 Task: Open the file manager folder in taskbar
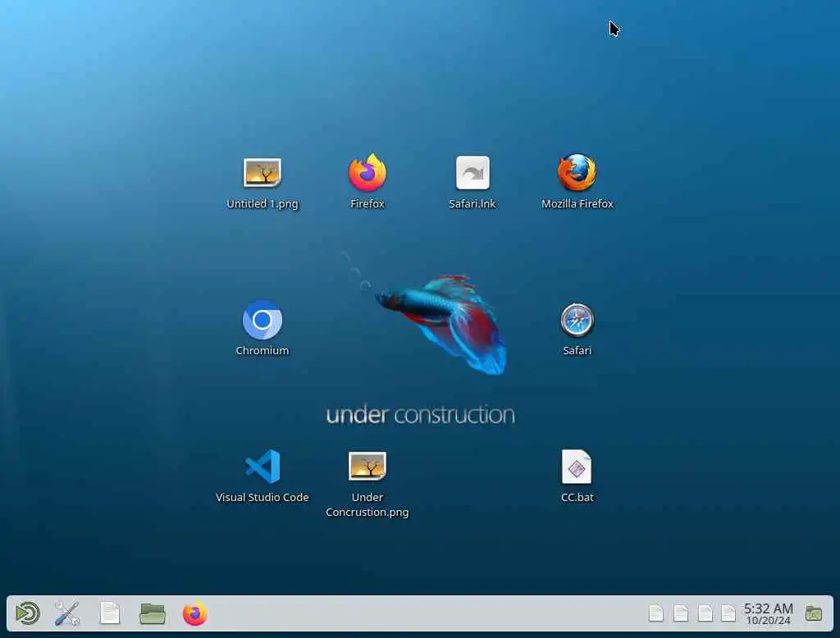coord(152,614)
